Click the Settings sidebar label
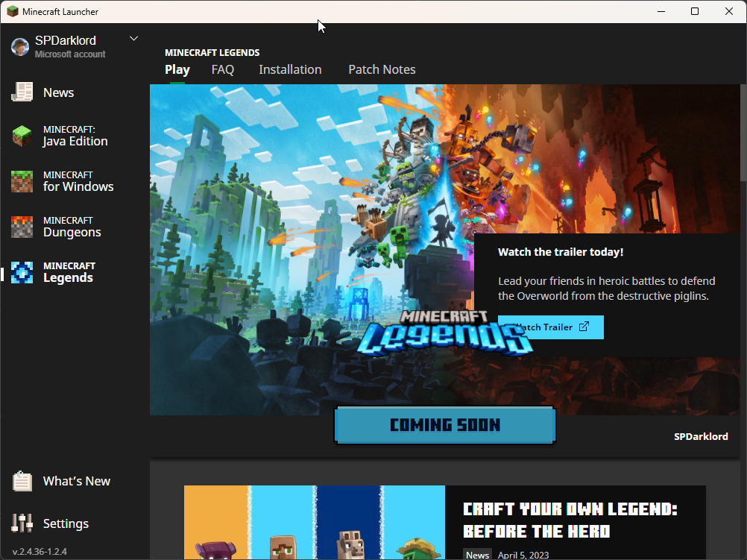The image size is (747, 560). point(66,523)
